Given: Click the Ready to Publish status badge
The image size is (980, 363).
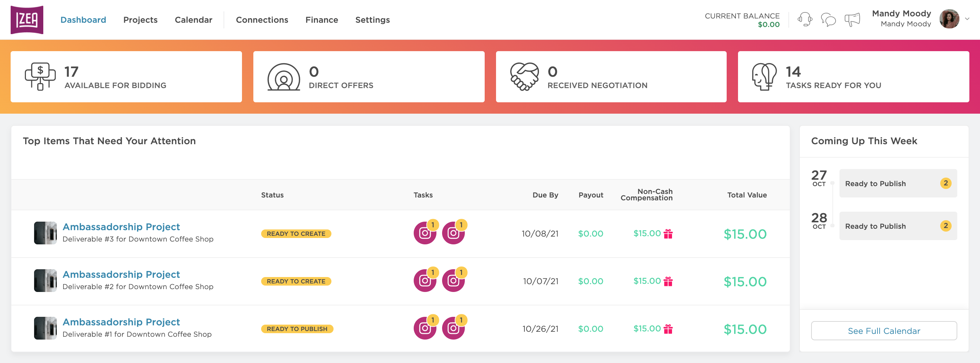Looking at the screenshot, I should pos(297,329).
